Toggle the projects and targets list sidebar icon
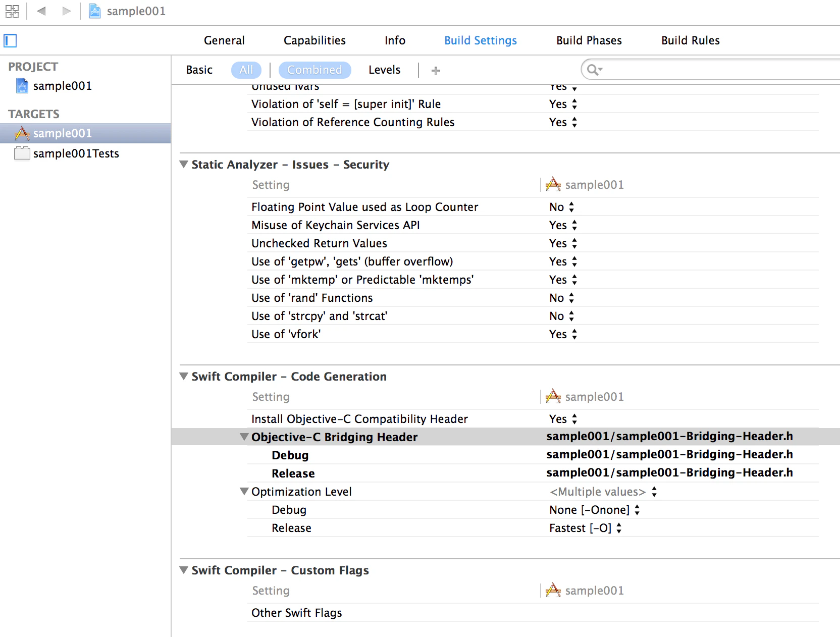 click(10, 40)
